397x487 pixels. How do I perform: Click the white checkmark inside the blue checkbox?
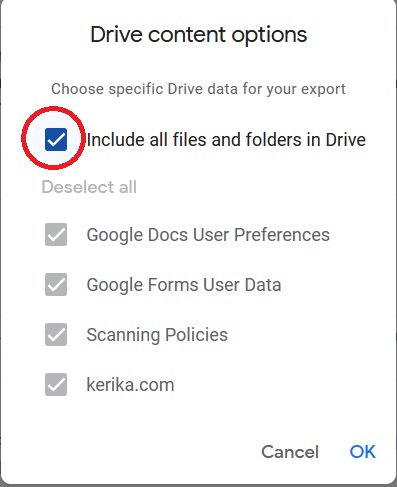(56, 140)
